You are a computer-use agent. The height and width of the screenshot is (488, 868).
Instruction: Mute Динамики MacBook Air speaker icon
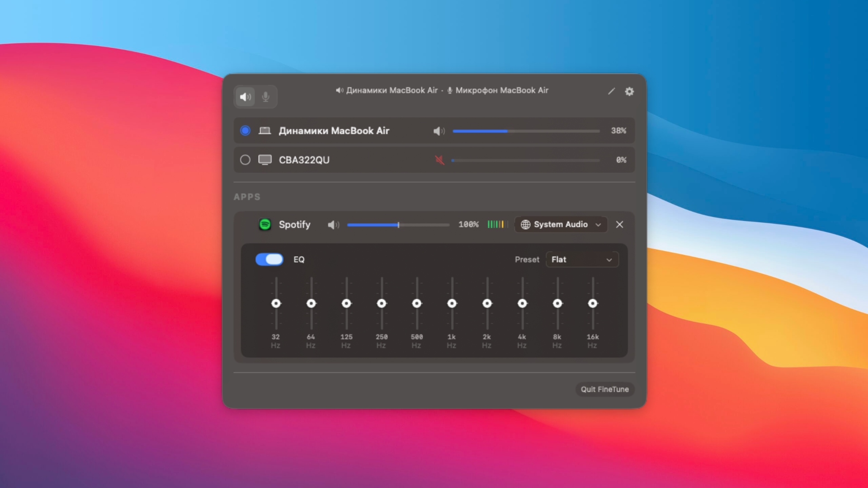click(439, 131)
